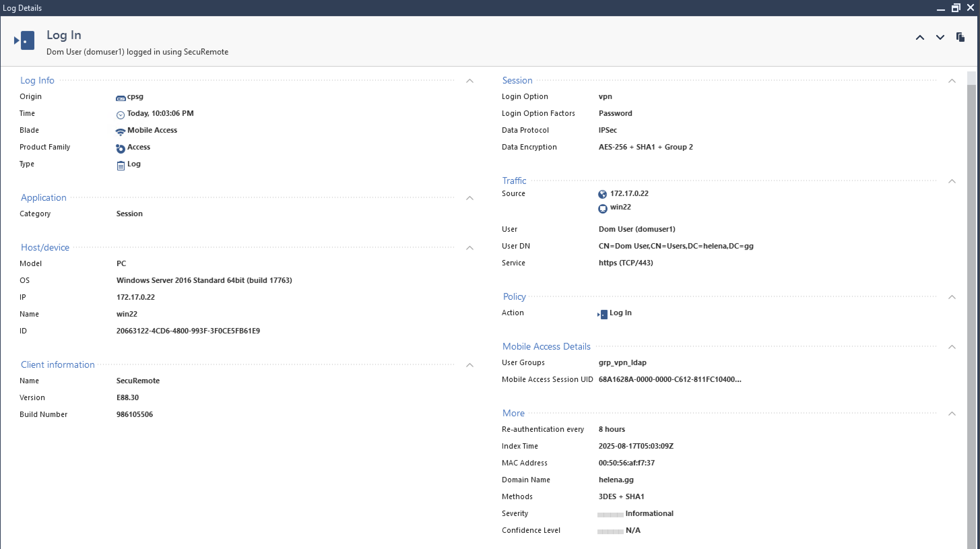The image size is (980, 549).
Task: Click the Access product family icon
Action: 121,149
